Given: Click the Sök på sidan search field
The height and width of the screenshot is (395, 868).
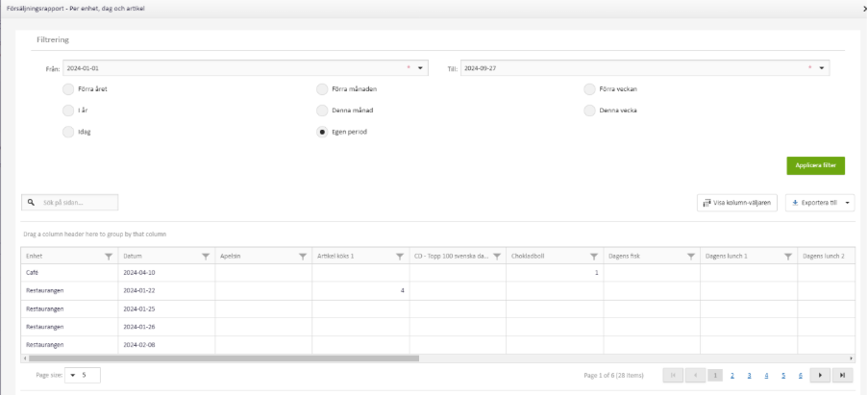Looking at the screenshot, I should tap(77, 203).
